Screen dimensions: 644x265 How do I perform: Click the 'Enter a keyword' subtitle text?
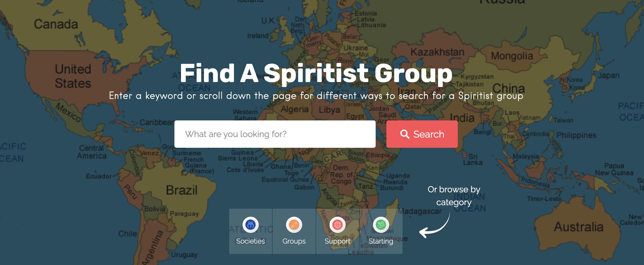316,96
